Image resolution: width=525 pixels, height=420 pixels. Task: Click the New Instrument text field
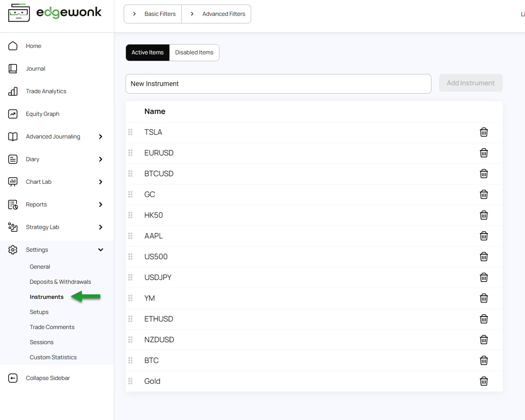pos(278,84)
